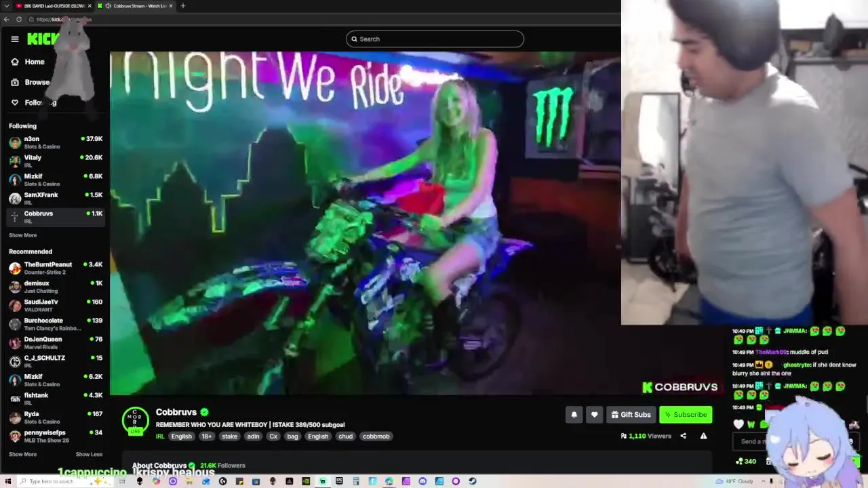
Task: Open n3on channel in Following list
Action: pyautogui.click(x=56, y=142)
